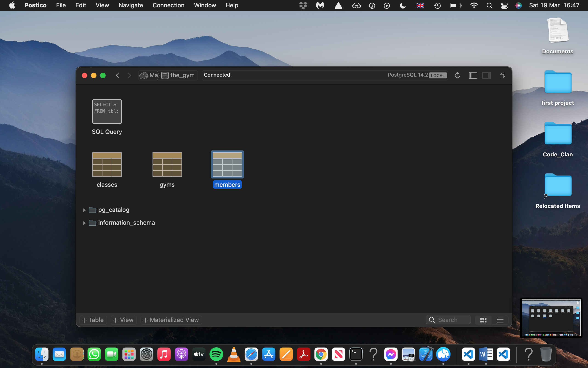
Task: Expand the information_schema folder
Action: tap(84, 223)
